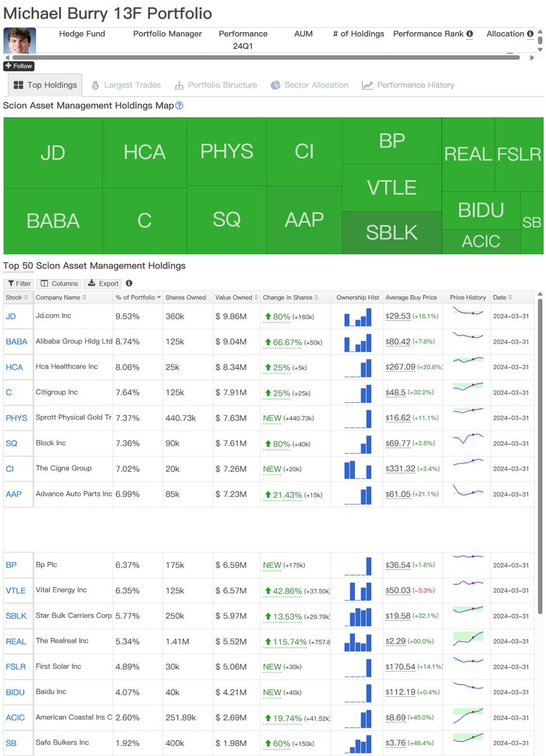Click the NEW label in BP row
546x756 pixels.
[272, 565]
